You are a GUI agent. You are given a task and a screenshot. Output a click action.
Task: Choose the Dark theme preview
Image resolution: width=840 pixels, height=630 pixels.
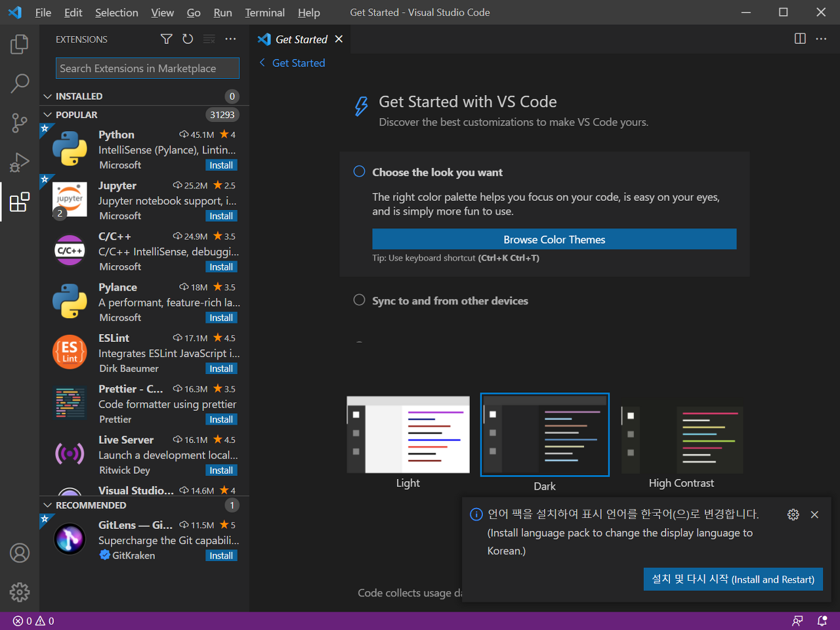(545, 434)
